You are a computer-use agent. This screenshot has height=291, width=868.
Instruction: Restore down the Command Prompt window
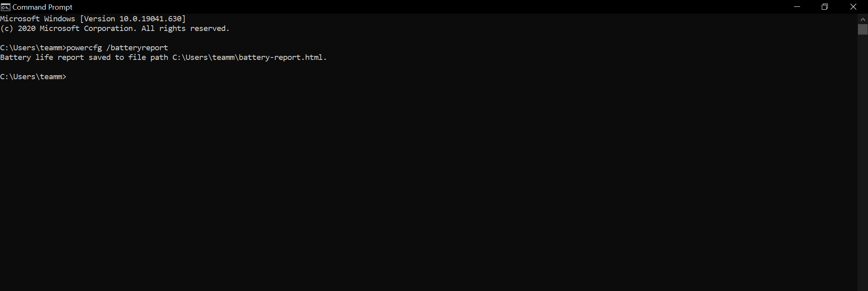tap(825, 7)
